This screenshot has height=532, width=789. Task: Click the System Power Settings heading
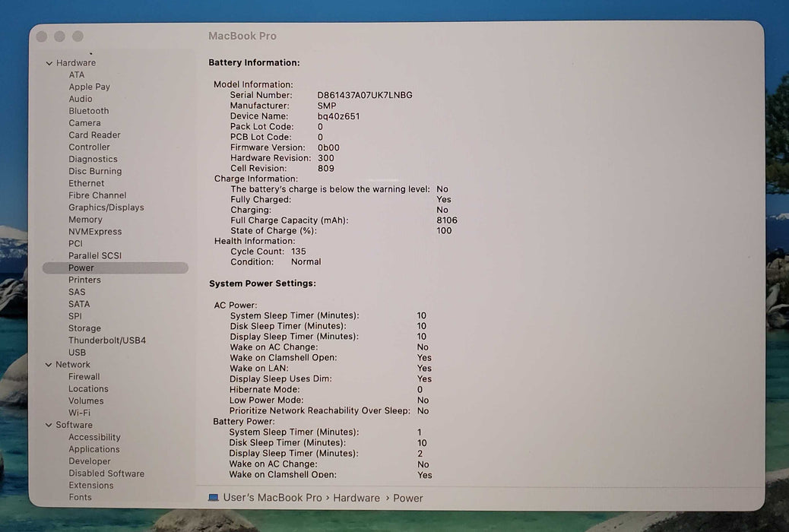coord(263,283)
